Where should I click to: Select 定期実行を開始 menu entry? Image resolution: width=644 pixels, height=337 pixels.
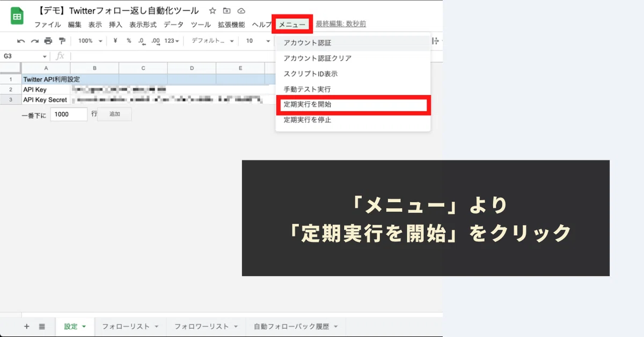coord(353,105)
